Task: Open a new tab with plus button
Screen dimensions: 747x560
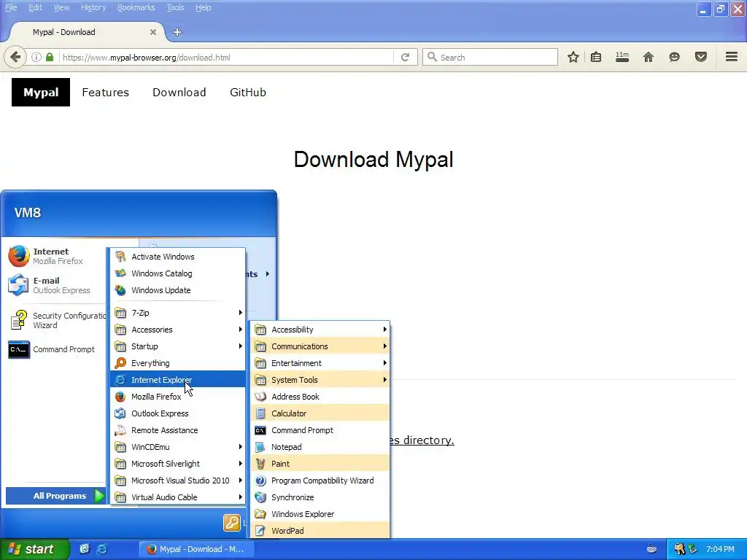Action: point(177,32)
